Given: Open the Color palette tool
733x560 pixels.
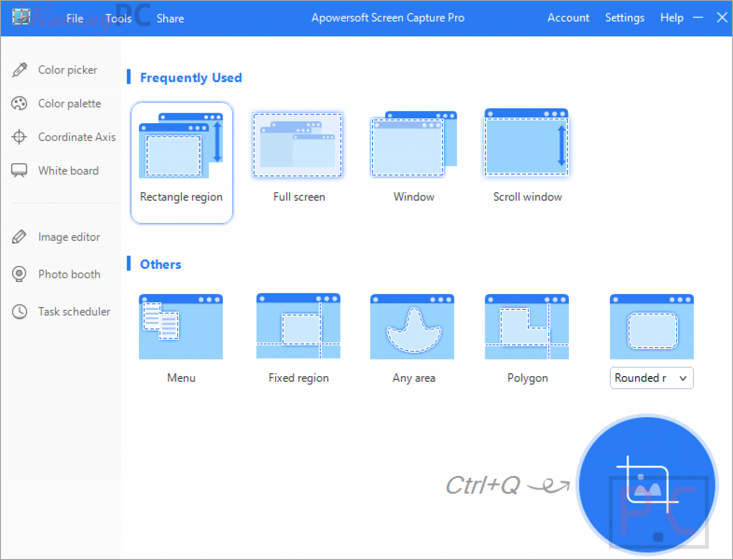Looking at the screenshot, I should 69,103.
